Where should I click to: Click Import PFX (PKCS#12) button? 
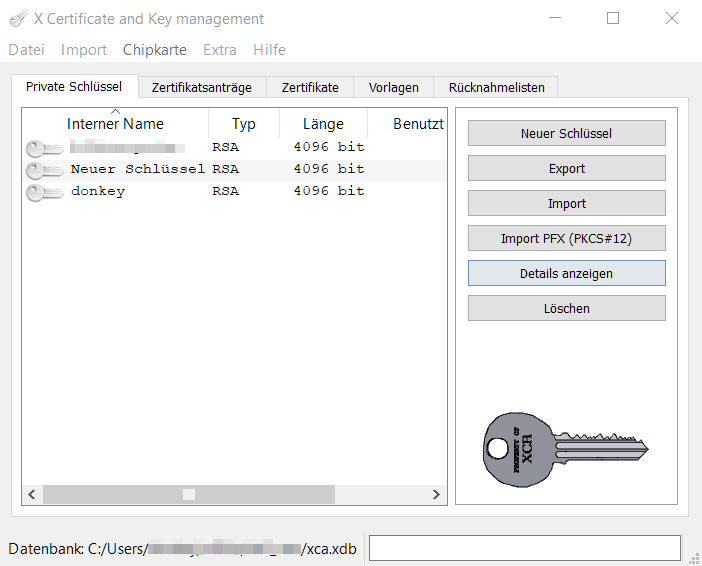point(566,239)
